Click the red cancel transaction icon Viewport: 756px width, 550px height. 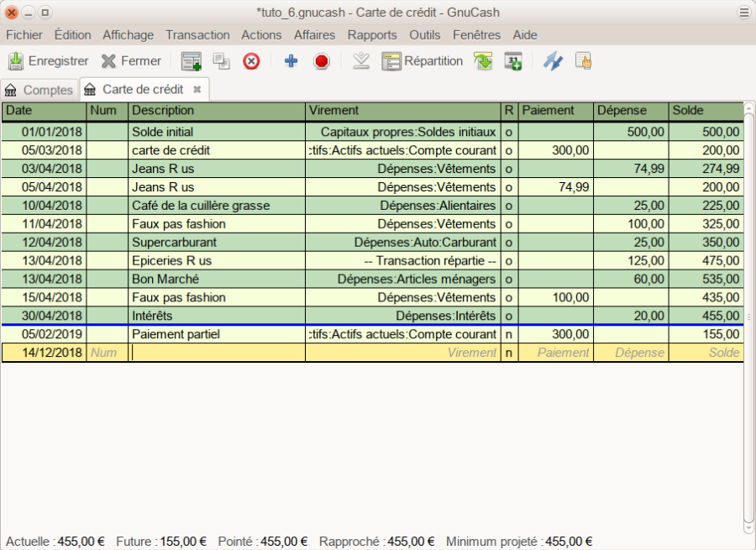coord(321,61)
